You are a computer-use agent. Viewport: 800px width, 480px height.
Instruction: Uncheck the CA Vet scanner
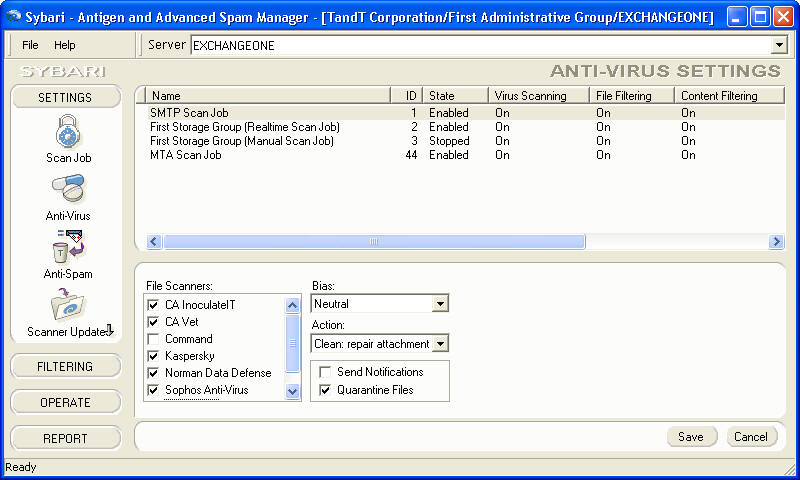pos(153,322)
